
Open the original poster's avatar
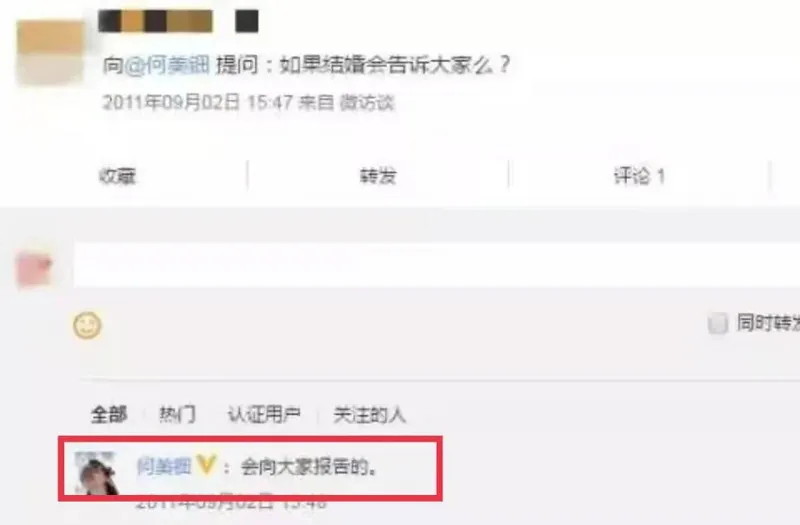[50, 52]
